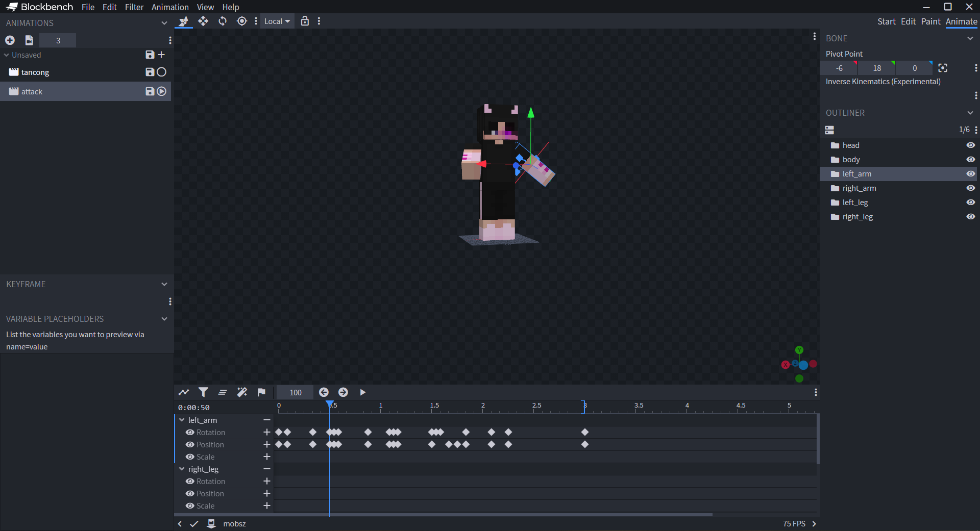The height and width of the screenshot is (531, 980).
Task: Select the Pivot tool icon
Action: coord(242,21)
